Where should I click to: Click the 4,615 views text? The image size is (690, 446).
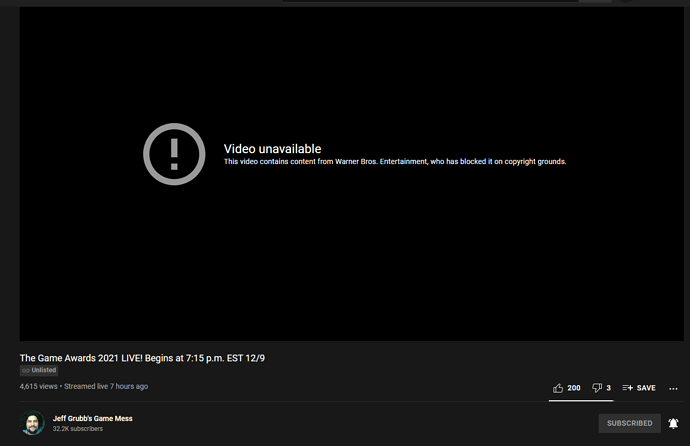point(39,386)
